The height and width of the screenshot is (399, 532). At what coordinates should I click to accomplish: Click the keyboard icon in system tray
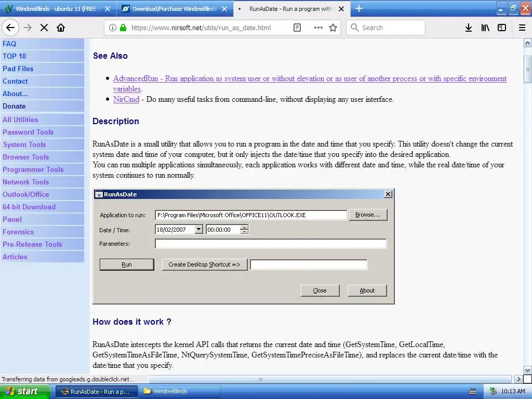pos(473,392)
